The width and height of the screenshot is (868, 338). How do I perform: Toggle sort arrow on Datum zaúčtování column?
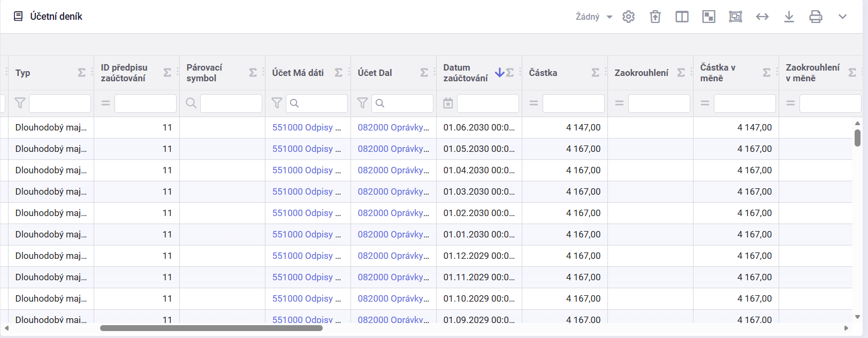pos(499,72)
